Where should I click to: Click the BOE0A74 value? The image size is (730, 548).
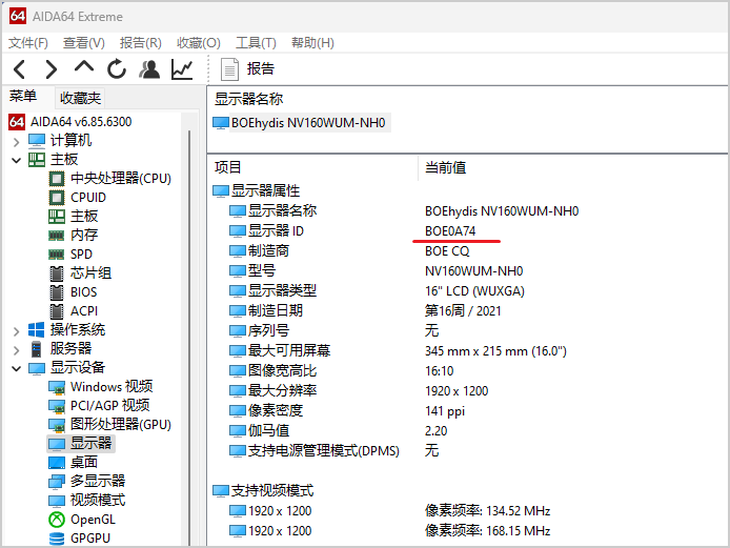tap(450, 231)
